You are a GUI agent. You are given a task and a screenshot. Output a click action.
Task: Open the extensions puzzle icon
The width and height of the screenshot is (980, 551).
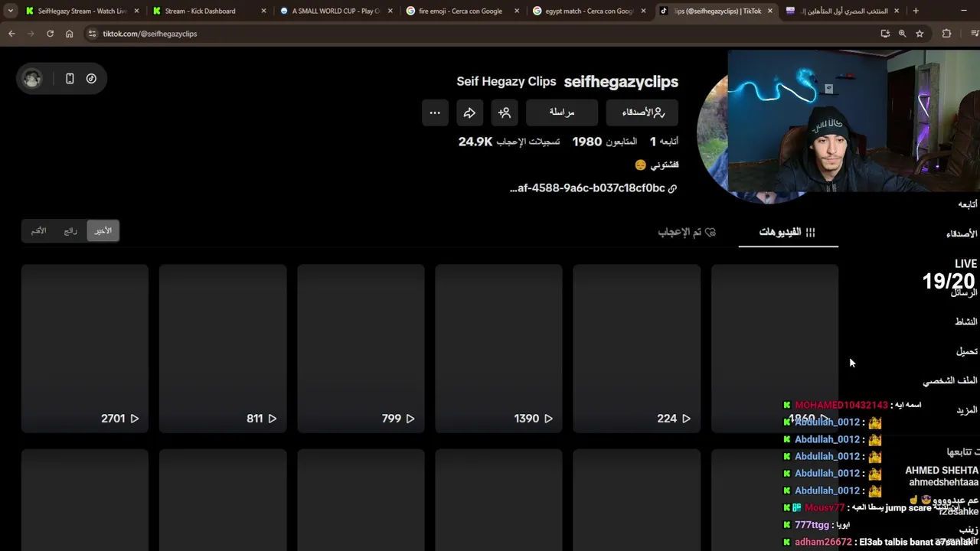pos(946,34)
